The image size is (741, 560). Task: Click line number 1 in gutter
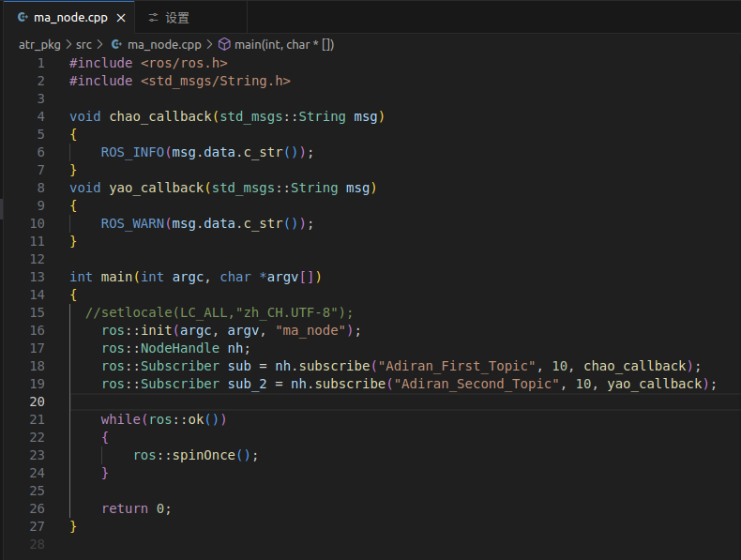pos(41,63)
